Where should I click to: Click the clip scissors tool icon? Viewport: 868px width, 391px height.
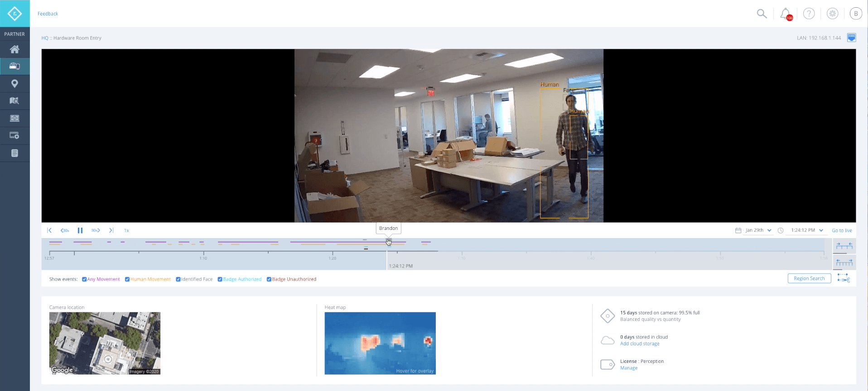(x=844, y=278)
